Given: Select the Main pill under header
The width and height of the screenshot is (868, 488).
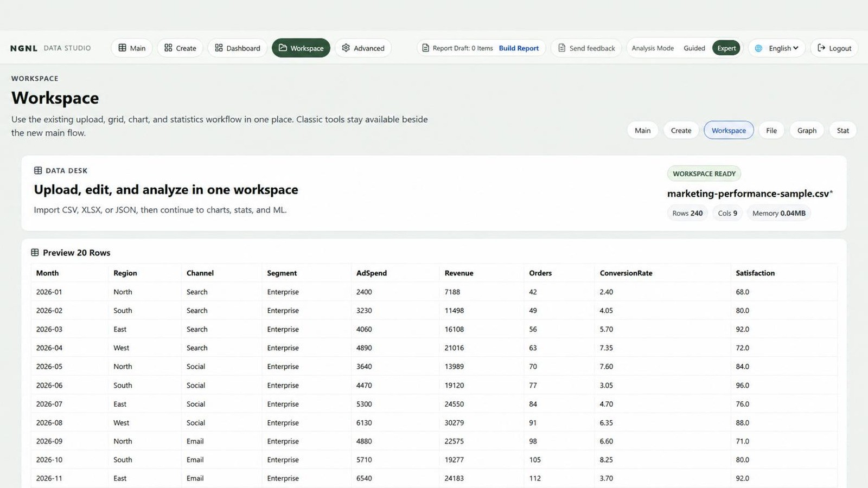Looking at the screenshot, I should coord(643,130).
